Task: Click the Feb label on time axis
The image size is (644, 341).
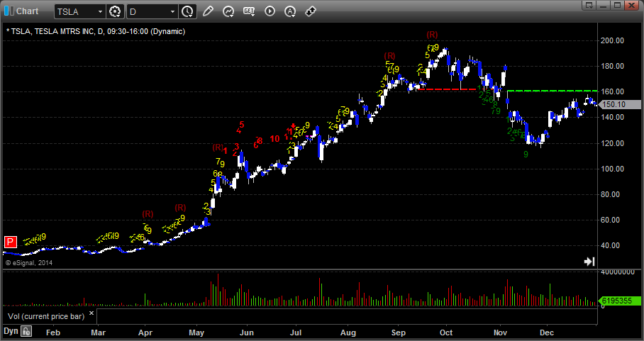Action: coord(53,332)
